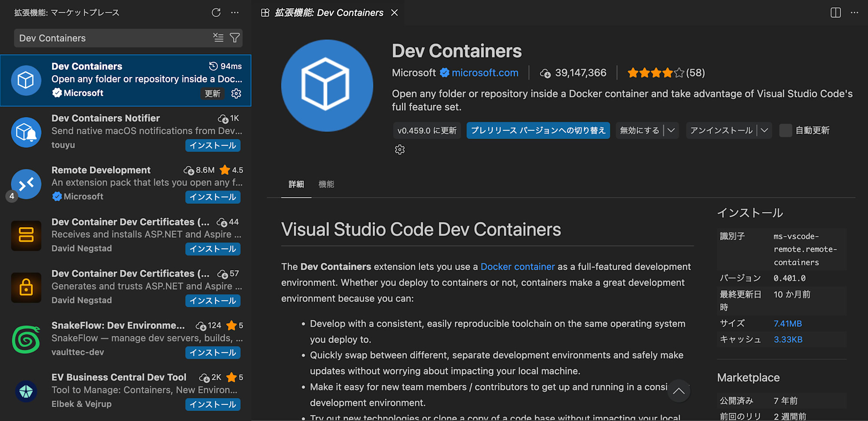Screen dimensions: 868x421
Task: Install Dev Containers Notifier extension
Action: tap(213, 145)
